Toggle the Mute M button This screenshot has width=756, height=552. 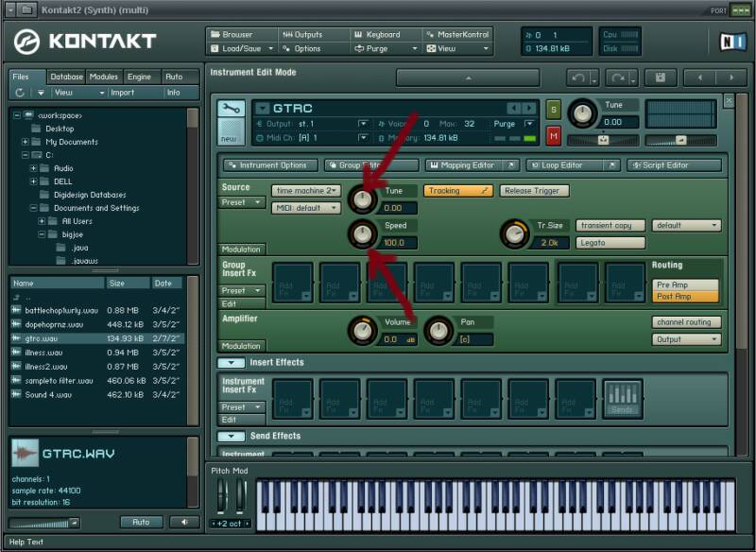coord(554,136)
